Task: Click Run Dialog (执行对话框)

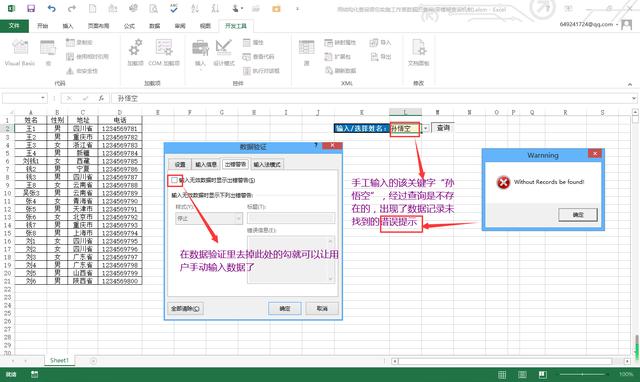Action: [261, 71]
